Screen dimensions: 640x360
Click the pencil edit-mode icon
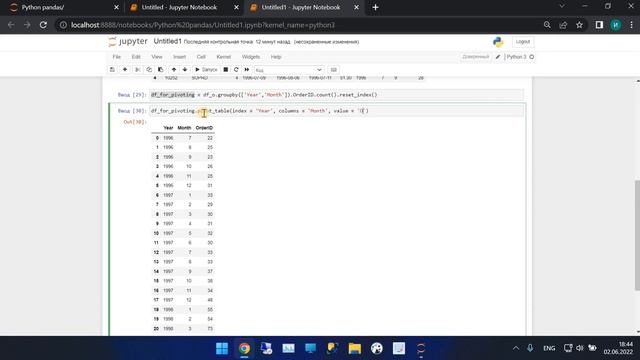pyautogui.click(x=498, y=57)
